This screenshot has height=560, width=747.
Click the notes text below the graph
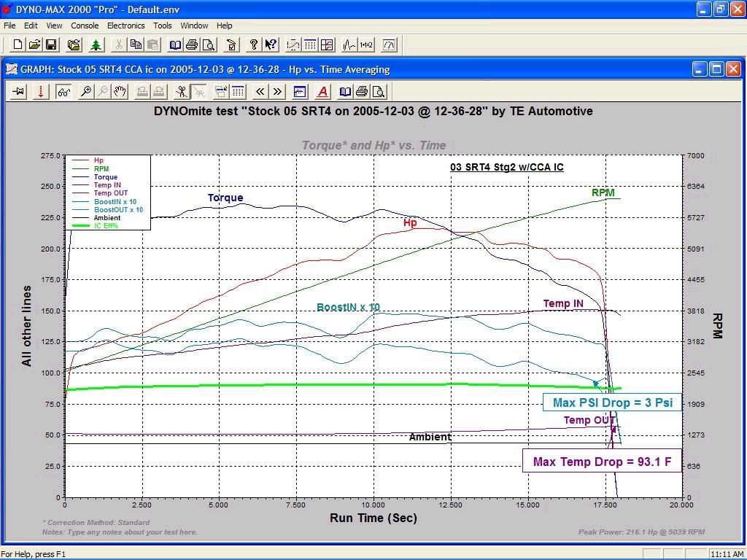(x=120, y=532)
